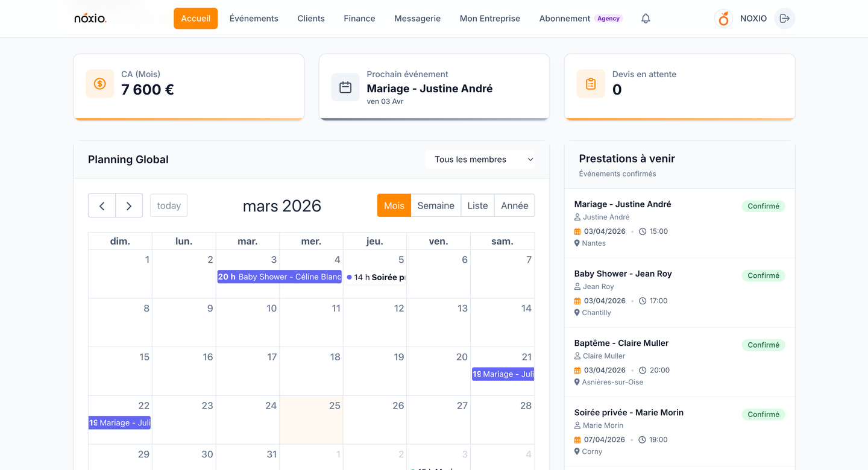Go to the next month with the arrow

coord(128,205)
